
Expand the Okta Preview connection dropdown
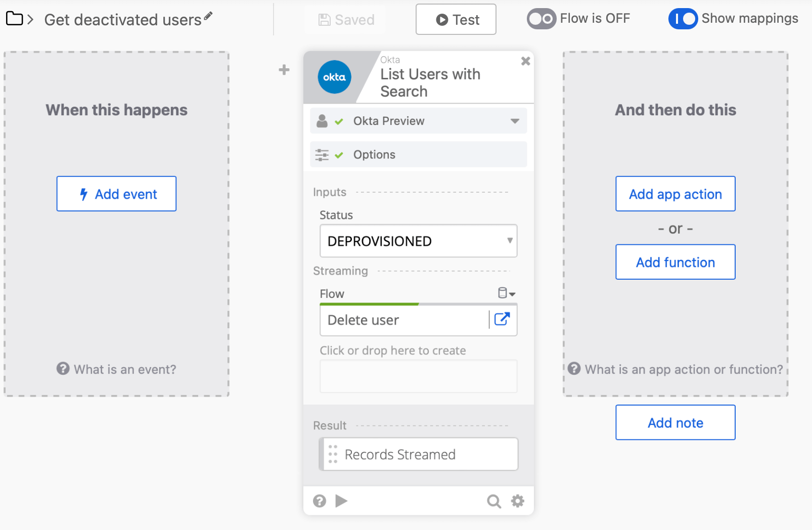point(515,121)
